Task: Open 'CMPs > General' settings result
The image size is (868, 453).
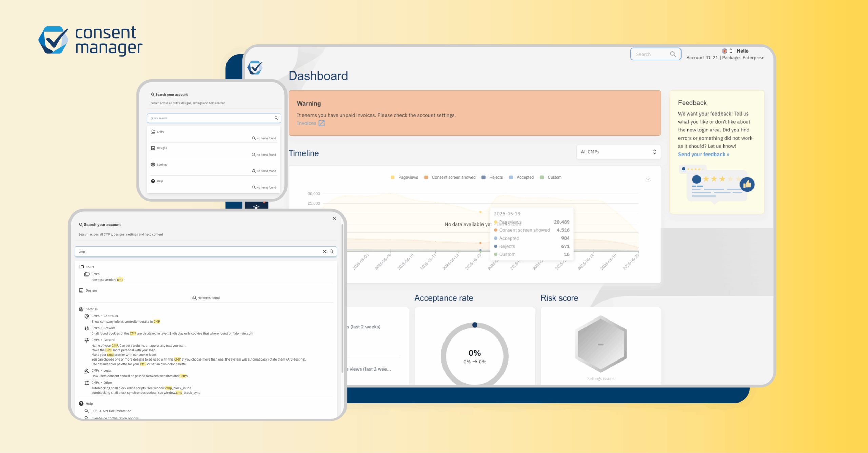Action: [x=103, y=340]
